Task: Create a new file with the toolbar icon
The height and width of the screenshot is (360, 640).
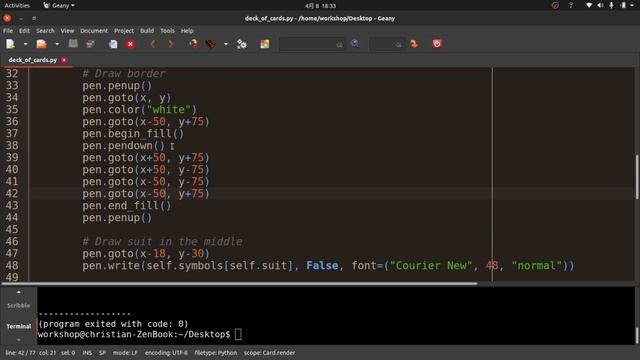Action: [x=10, y=44]
